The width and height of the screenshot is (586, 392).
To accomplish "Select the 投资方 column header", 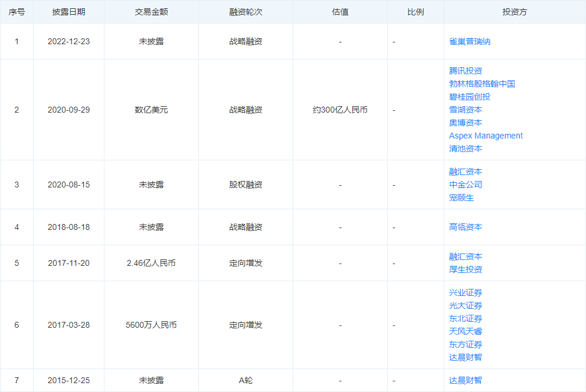I will [x=515, y=12].
